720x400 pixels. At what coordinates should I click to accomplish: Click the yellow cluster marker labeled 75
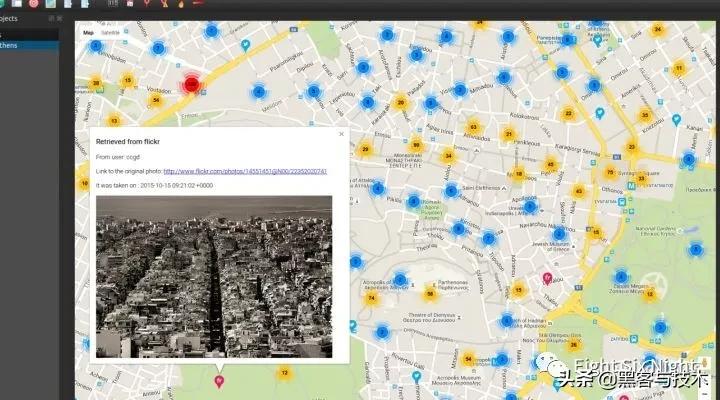click(610, 172)
